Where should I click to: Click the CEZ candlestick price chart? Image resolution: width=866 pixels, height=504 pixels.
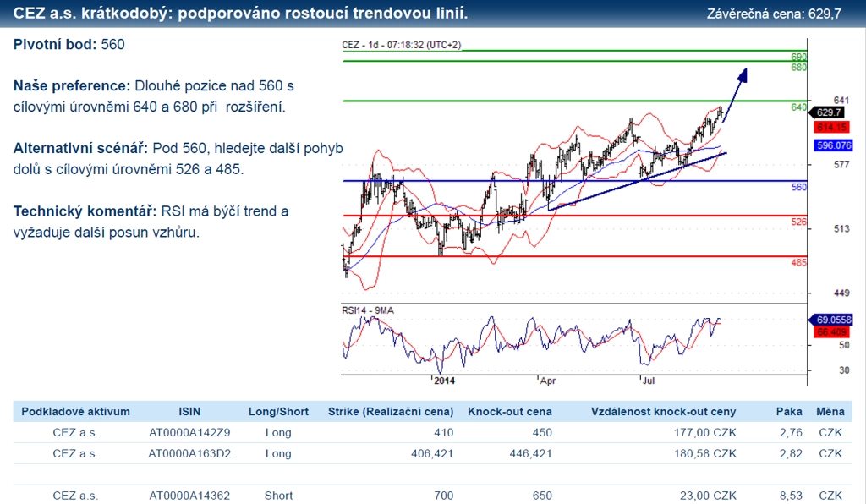pos(574,171)
